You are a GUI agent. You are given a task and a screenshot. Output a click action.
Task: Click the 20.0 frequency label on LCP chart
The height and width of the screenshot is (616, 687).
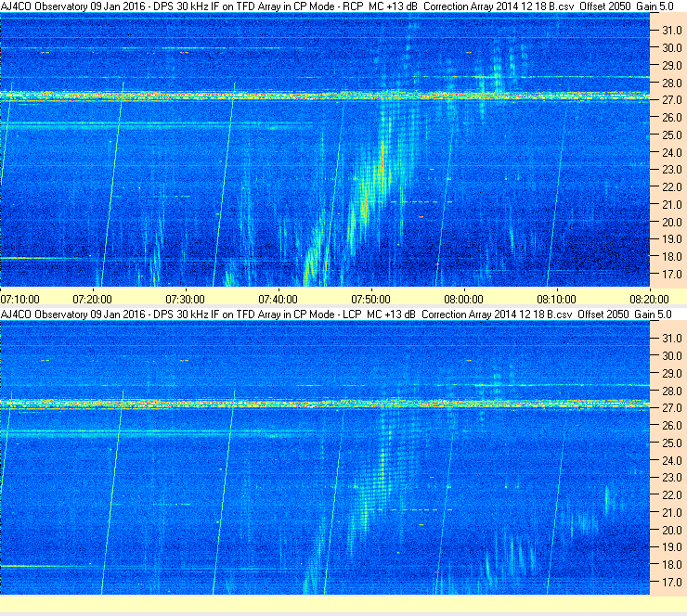(672, 531)
